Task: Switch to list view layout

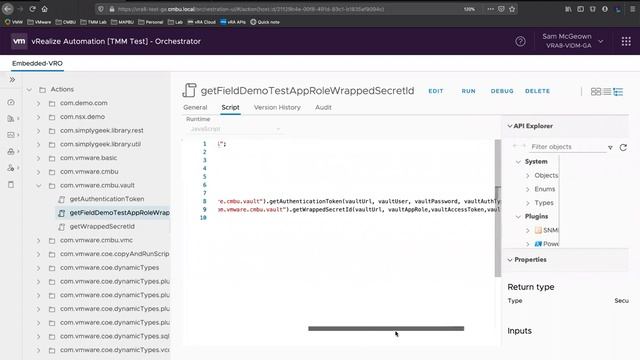Action: point(607,91)
